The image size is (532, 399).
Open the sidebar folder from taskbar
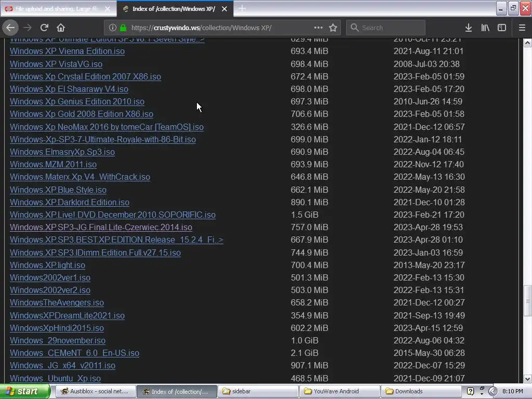coord(258,392)
